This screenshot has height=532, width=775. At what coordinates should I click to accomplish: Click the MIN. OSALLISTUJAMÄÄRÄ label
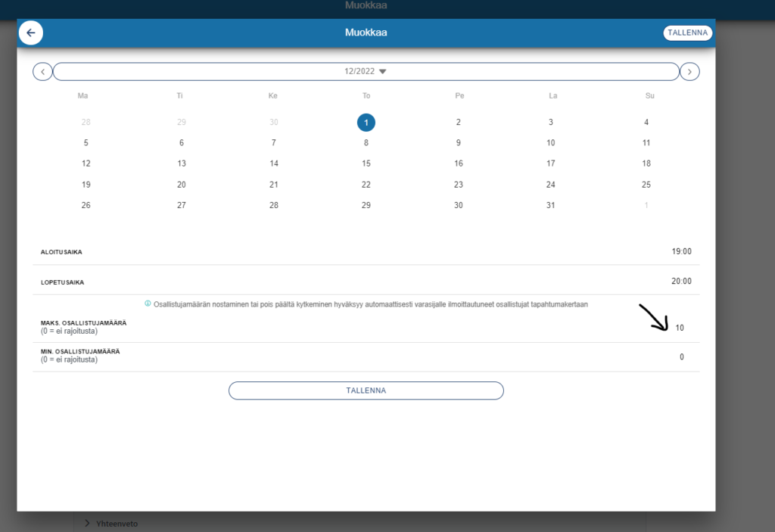pyautogui.click(x=80, y=352)
